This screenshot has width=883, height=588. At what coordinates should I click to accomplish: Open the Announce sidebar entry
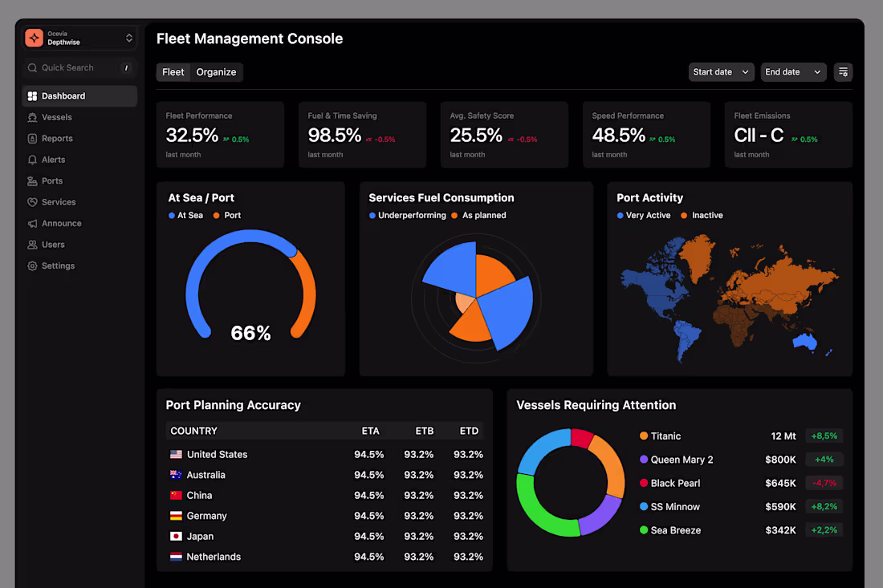point(79,223)
